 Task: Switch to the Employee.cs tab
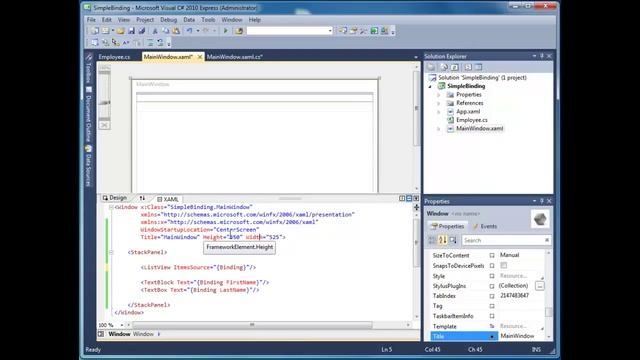pyautogui.click(x=114, y=57)
